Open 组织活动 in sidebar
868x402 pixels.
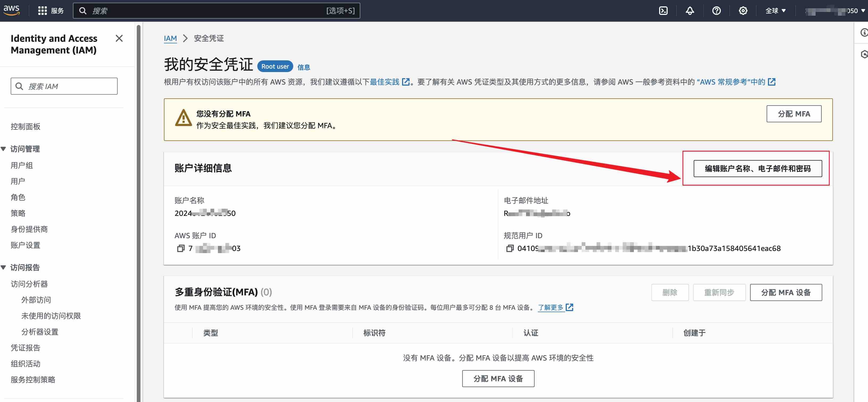26,364
